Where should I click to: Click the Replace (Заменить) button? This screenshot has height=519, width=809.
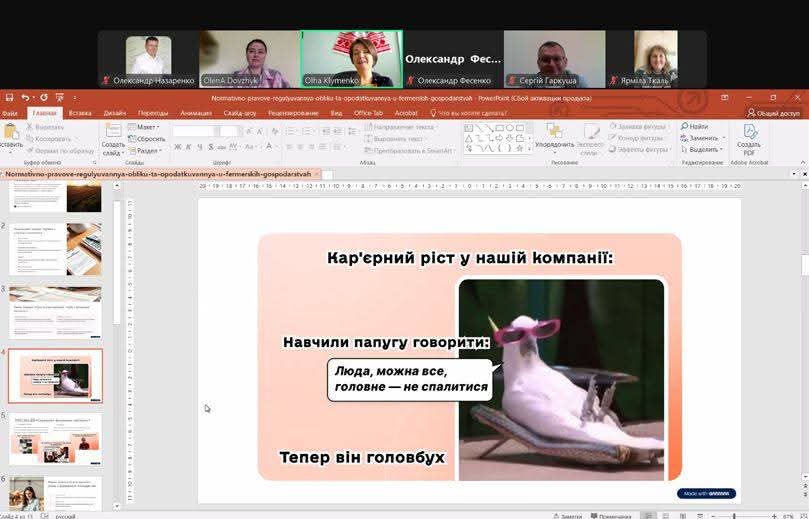coord(703,138)
